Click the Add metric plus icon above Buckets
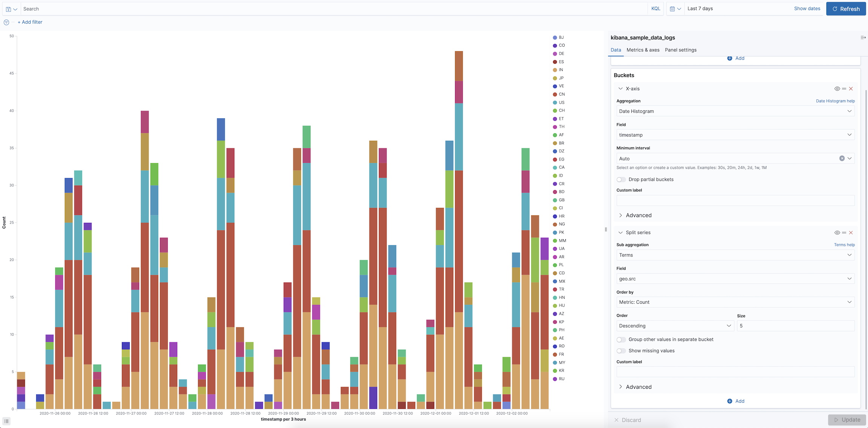868x428 pixels. (730, 58)
